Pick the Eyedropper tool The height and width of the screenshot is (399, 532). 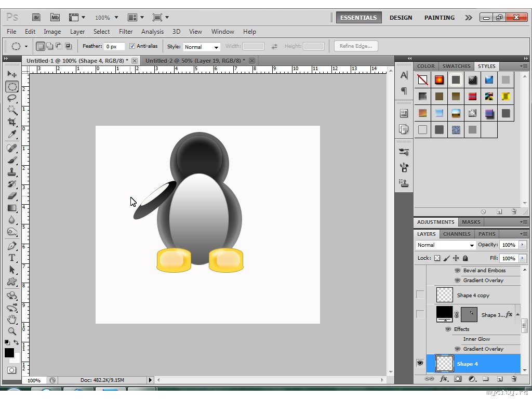point(12,135)
